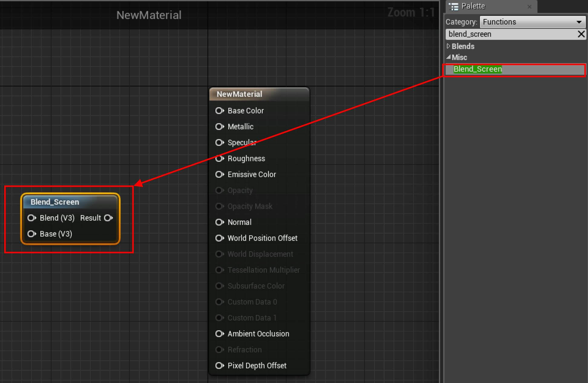
Task: Toggle the Base (V3) input pin
Action: pyautogui.click(x=32, y=234)
